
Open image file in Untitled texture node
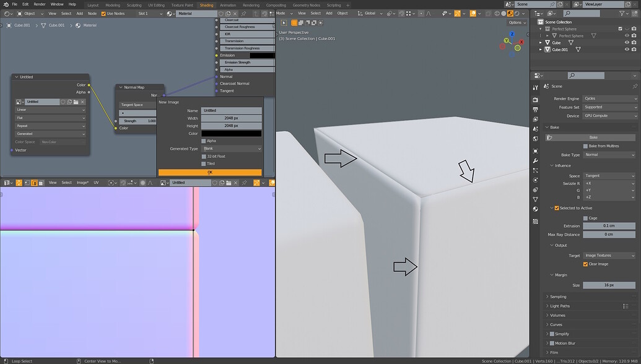coord(76,102)
